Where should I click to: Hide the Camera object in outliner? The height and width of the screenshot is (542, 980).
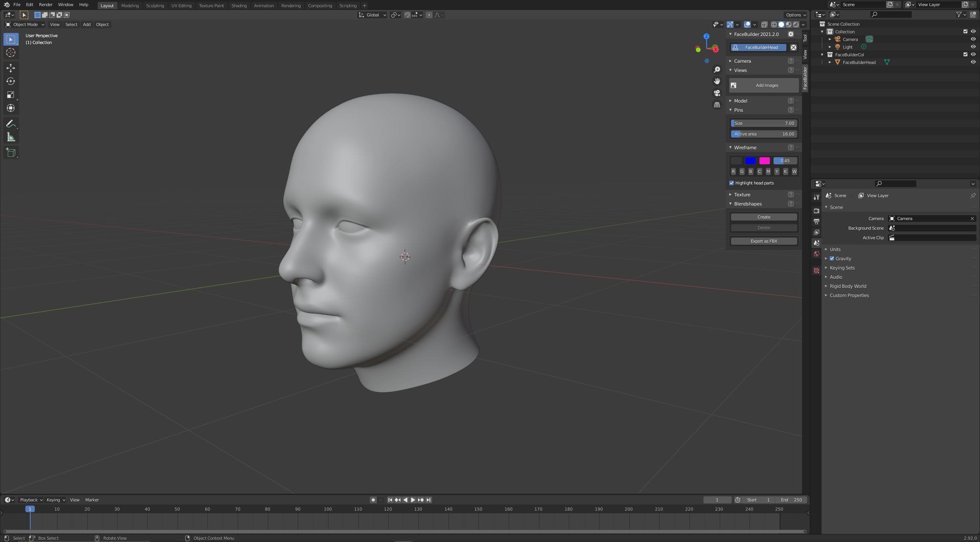click(973, 39)
